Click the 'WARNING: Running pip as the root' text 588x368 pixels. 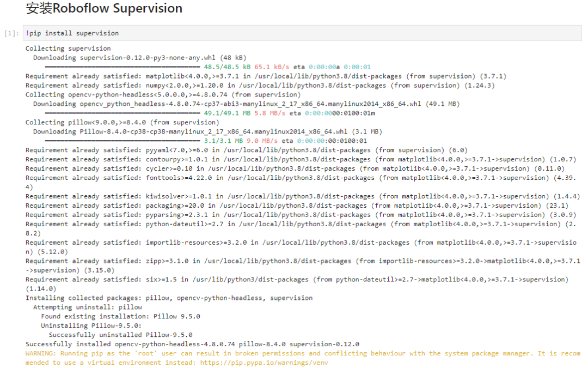pyautogui.click(x=303, y=358)
